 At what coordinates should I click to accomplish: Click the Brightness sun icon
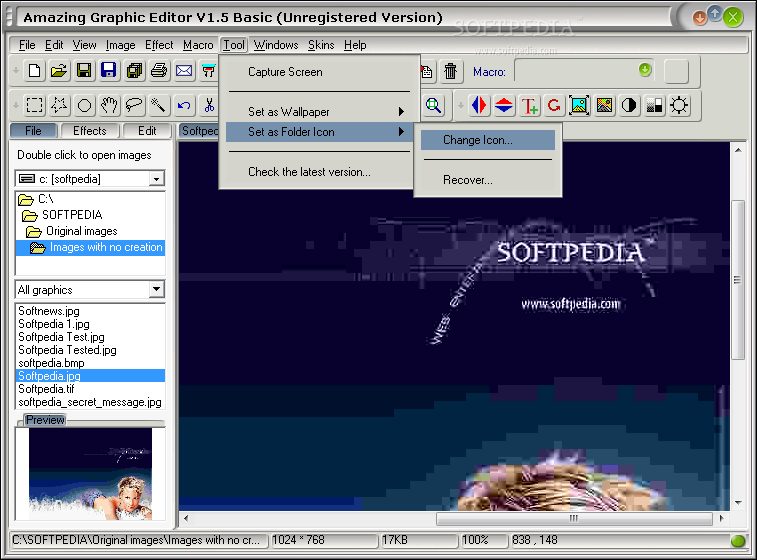[x=679, y=105]
